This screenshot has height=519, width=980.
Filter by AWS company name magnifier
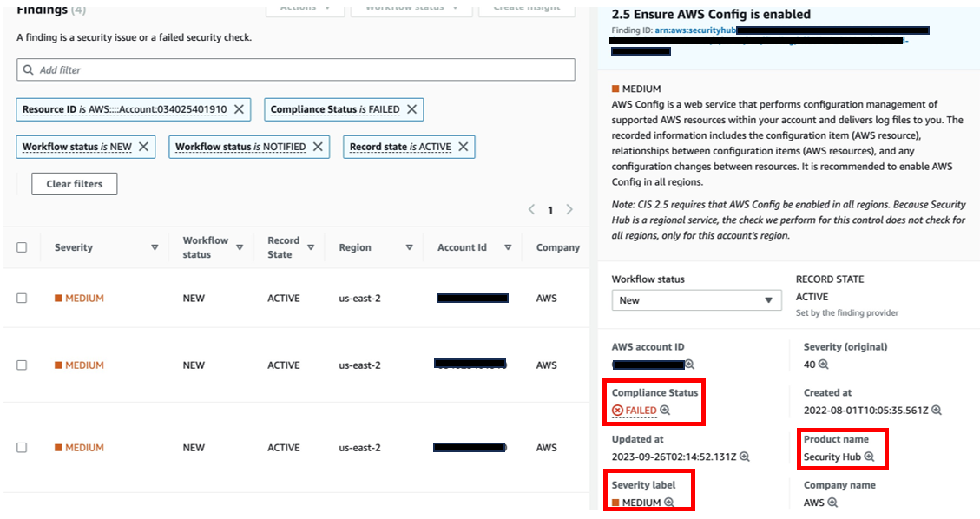832,503
